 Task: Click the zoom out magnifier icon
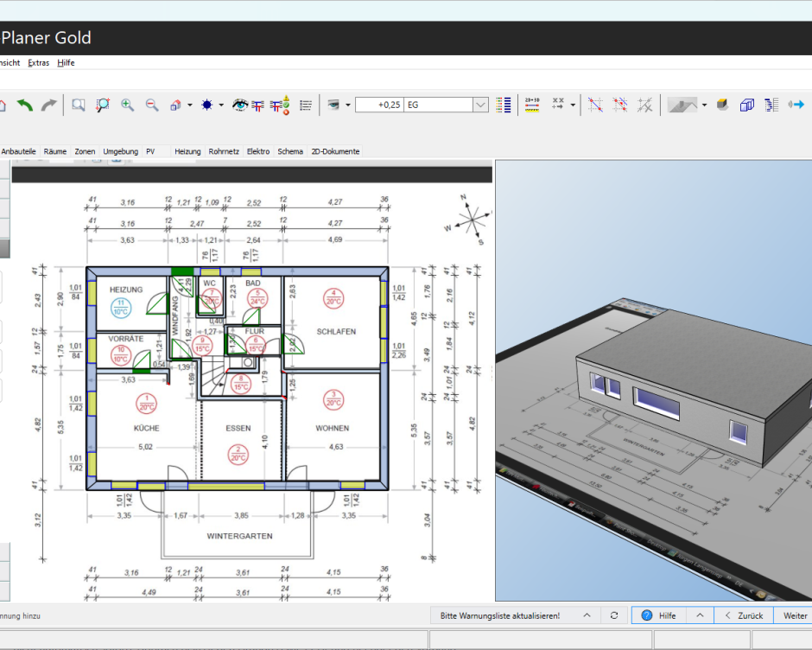coord(152,105)
